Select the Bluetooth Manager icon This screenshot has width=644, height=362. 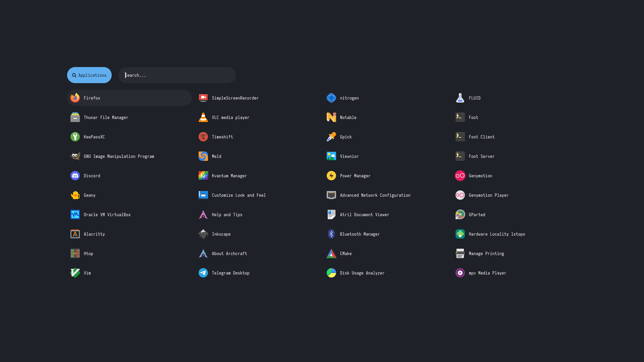click(331, 234)
